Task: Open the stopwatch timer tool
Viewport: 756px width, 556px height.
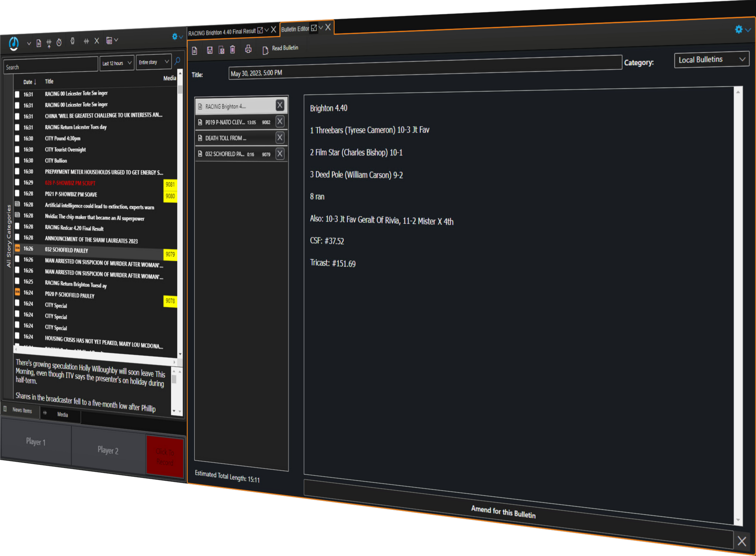Action: coord(59,42)
